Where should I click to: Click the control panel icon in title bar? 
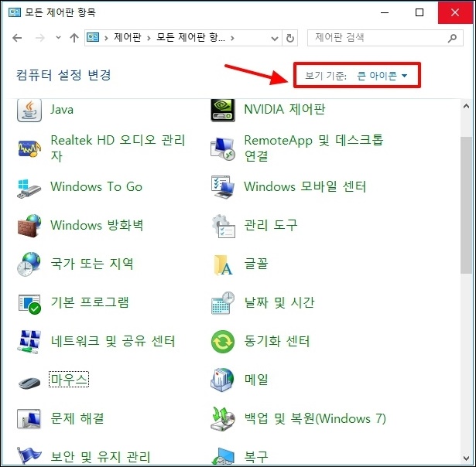pyautogui.click(x=14, y=12)
